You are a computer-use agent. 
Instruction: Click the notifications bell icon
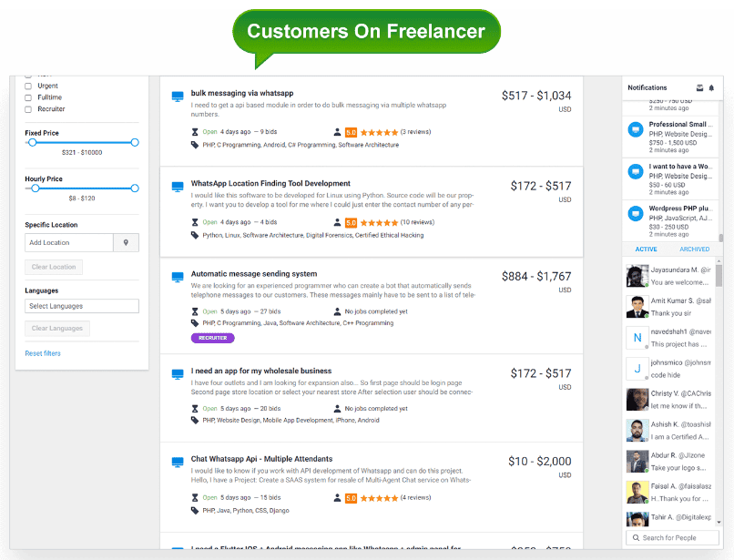coord(711,88)
